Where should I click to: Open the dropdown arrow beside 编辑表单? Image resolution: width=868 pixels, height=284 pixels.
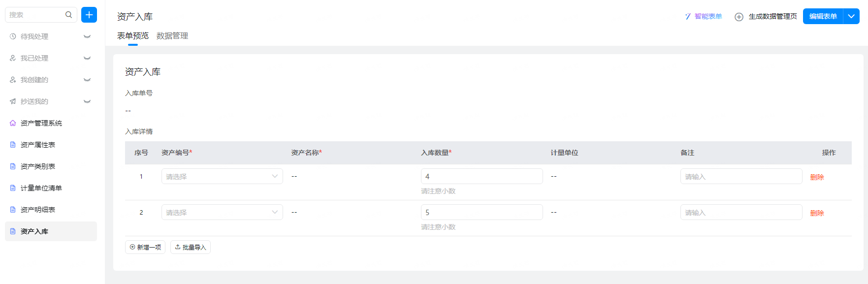coord(851,16)
